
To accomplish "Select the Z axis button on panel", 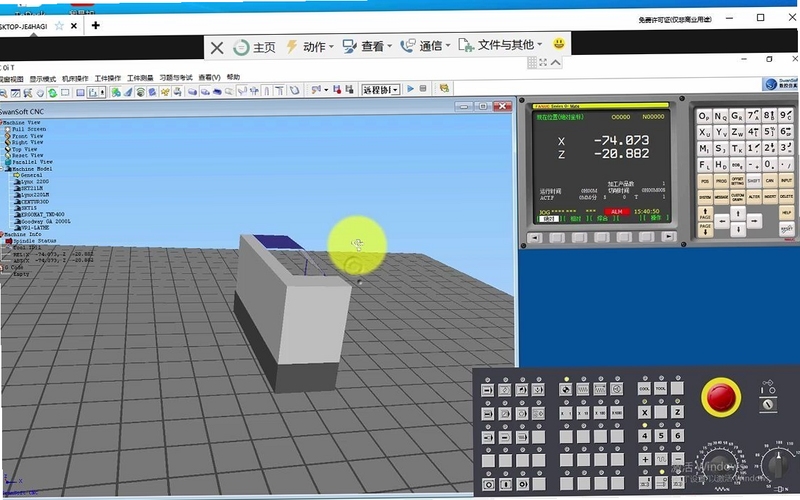I will [678, 412].
